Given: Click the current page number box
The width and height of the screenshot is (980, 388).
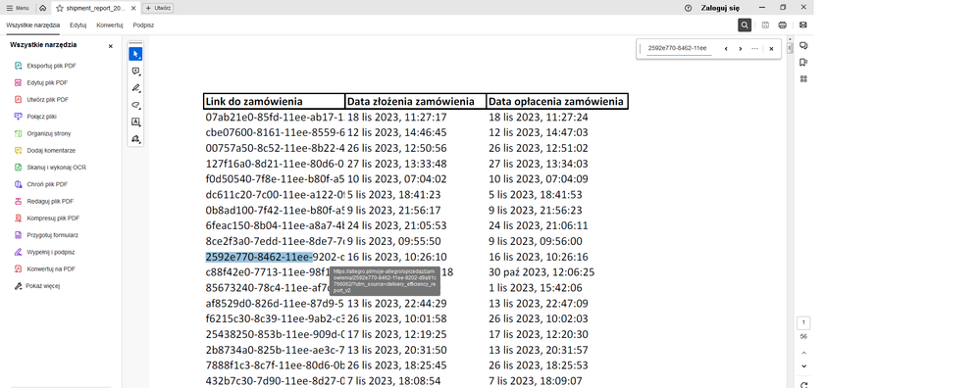Looking at the screenshot, I should pos(803,323).
